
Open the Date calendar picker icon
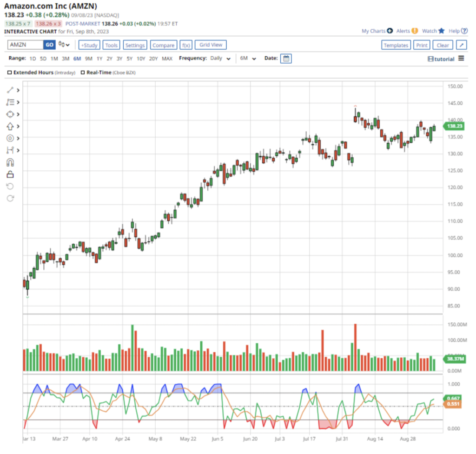tap(286, 58)
